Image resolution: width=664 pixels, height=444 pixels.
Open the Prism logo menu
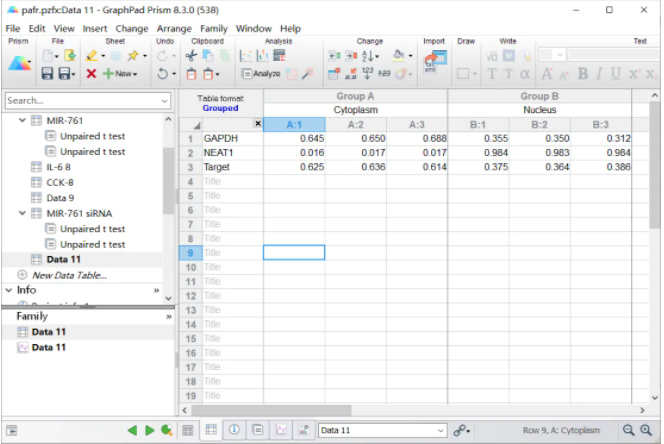pos(19,64)
